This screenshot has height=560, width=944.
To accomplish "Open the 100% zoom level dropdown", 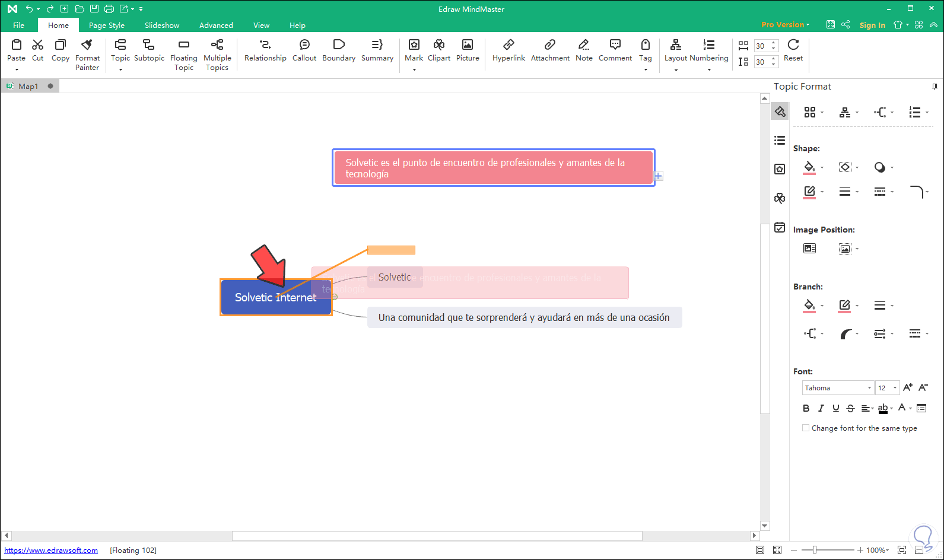I will [x=878, y=551].
